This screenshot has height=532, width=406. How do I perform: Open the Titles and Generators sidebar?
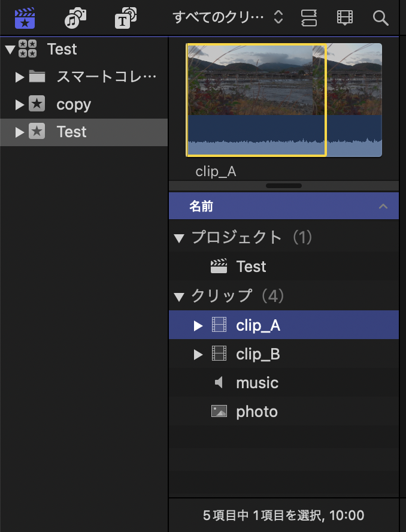(x=125, y=17)
